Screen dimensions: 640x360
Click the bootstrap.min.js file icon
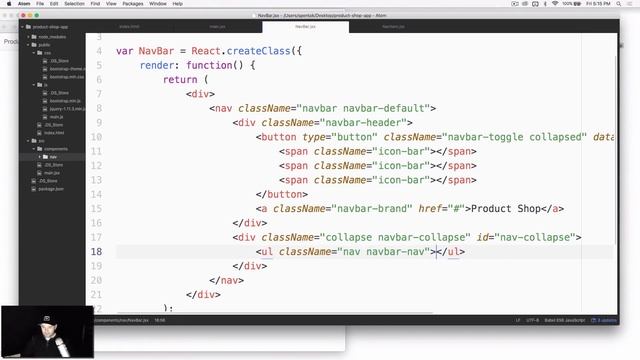pyautogui.click(x=45, y=101)
